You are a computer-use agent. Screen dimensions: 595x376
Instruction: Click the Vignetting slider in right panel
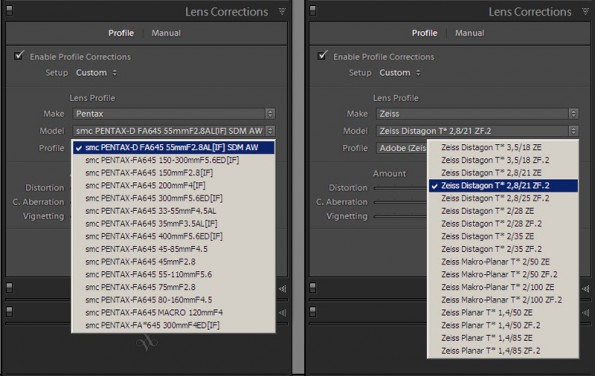(400, 216)
